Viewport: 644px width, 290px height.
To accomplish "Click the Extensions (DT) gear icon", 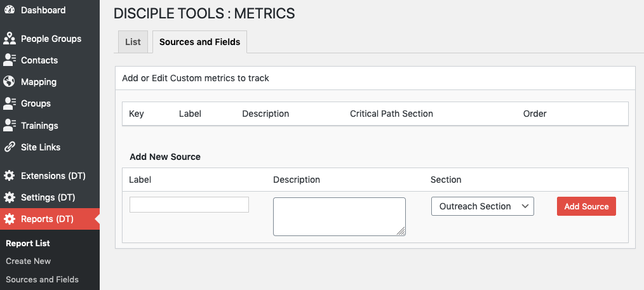I will pyautogui.click(x=9, y=176).
